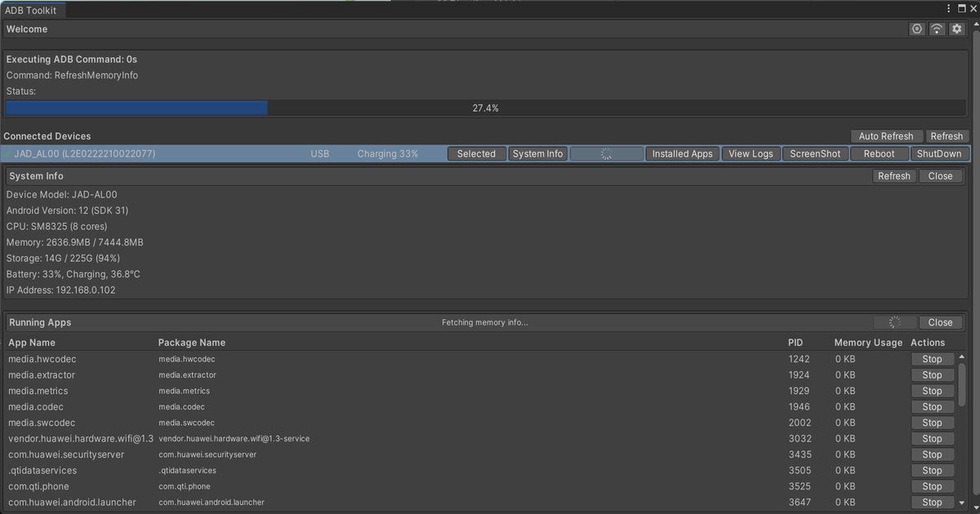980x514 pixels.
Task: Click the Running Apps list scroll-up arrow
Action: coord(961,357)
